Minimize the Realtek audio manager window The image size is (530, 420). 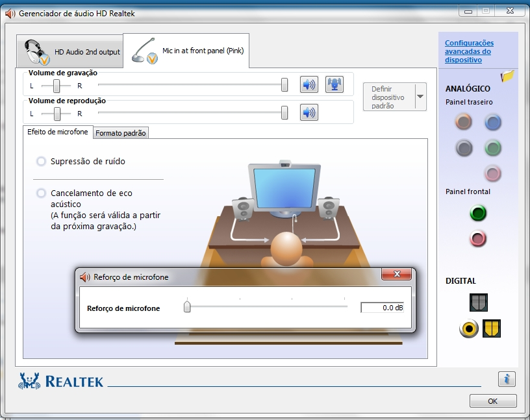(468, 12)
